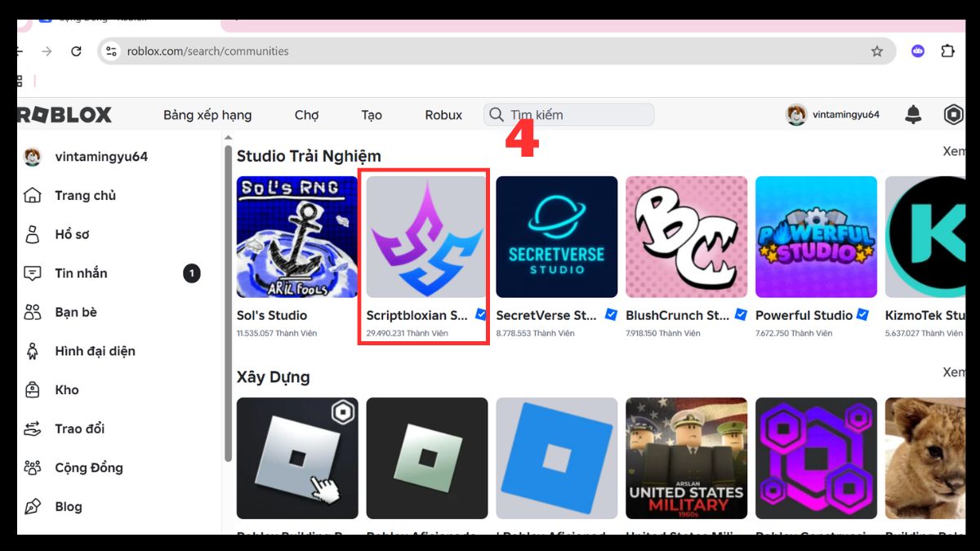
Task: Open Bảng xếp hạng in top navigation
Action: coord(207,115)
